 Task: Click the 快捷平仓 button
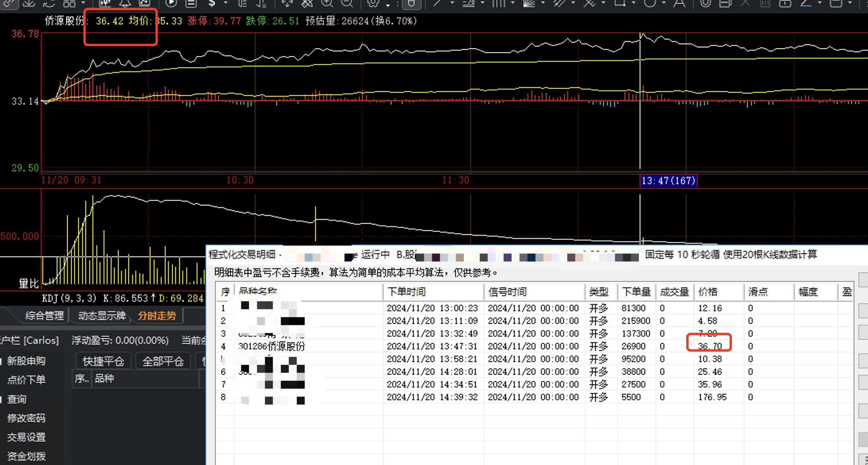click(103, 361)
